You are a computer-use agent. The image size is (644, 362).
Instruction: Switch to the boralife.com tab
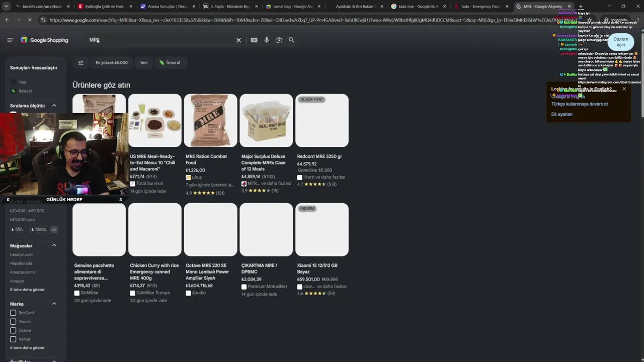click(41, 7)
